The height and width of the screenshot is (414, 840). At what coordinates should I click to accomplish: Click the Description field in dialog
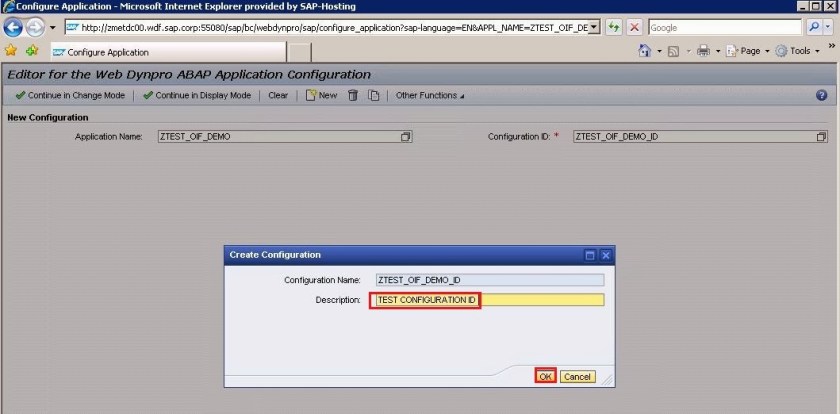(490, 300)
